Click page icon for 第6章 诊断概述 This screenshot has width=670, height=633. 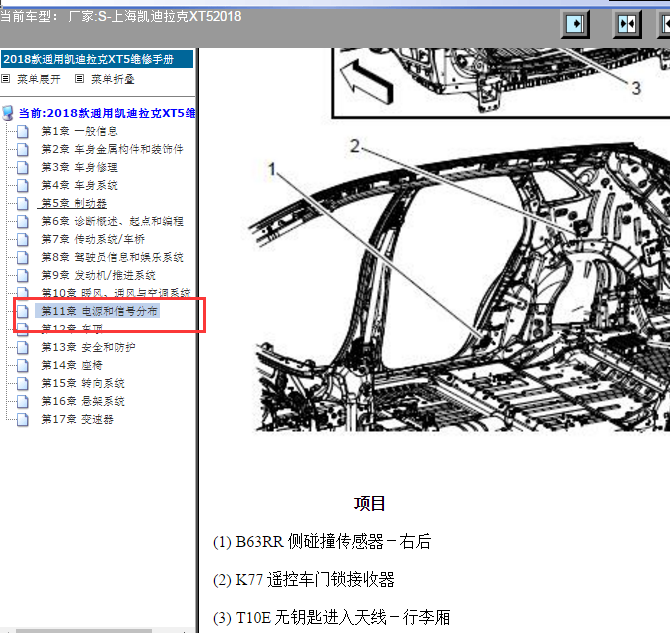tap(23, 221)
